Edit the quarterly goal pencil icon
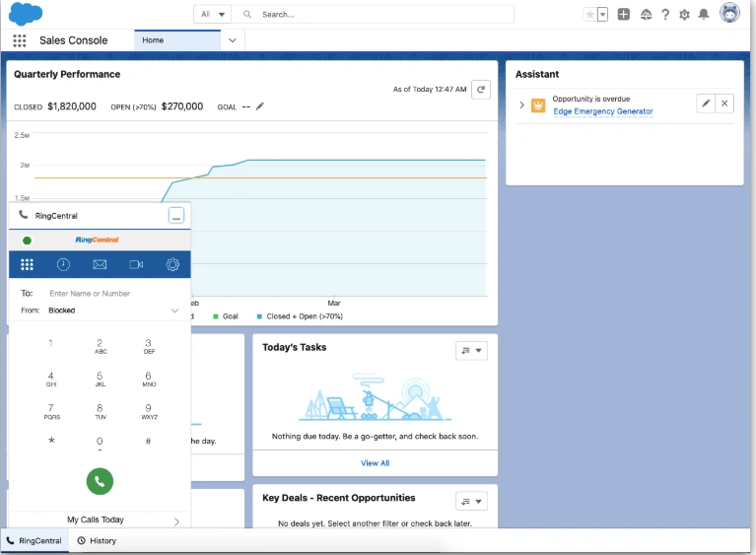The width and height of the screenshot is (756, 555). (x=260, y=106)
